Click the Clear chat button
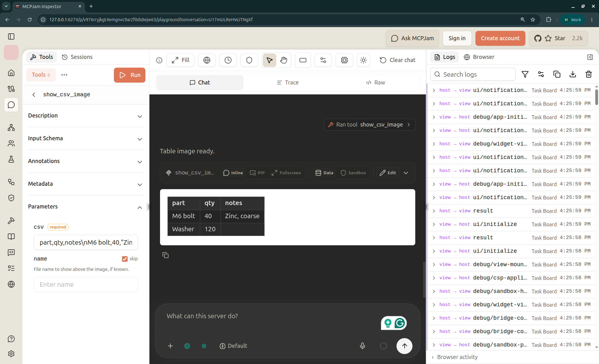599x364 pixels. click(398, 60)
